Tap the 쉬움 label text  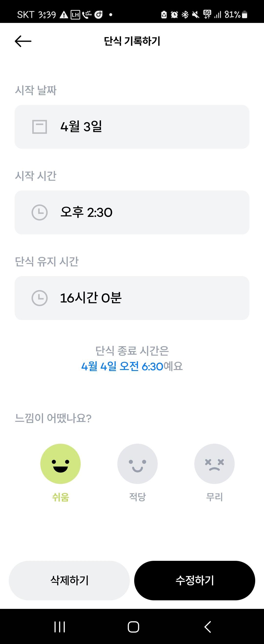[60, 497]
